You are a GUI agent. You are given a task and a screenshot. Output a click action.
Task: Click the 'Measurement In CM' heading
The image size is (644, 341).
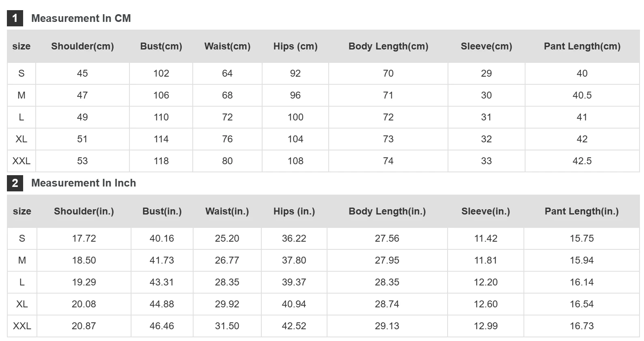point(81,18)
